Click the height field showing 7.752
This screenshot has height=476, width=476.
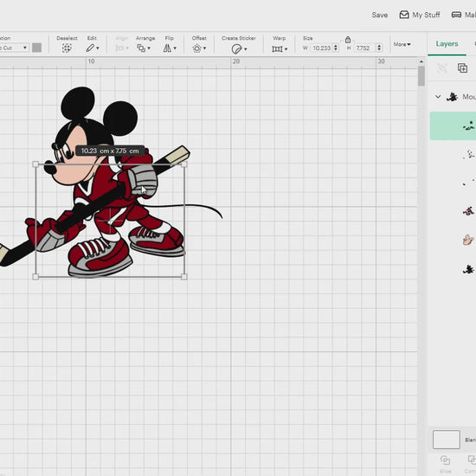363,48
